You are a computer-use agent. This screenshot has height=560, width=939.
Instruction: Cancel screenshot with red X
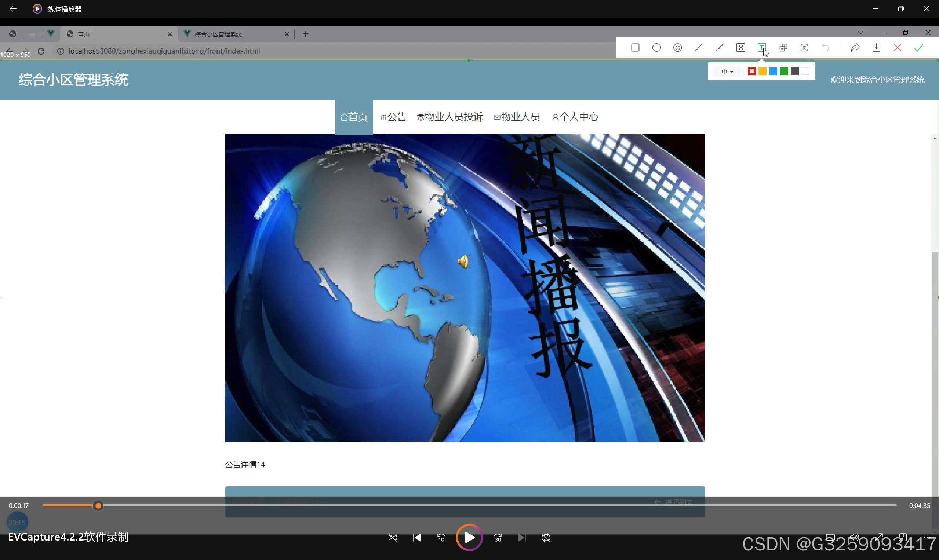897,48
